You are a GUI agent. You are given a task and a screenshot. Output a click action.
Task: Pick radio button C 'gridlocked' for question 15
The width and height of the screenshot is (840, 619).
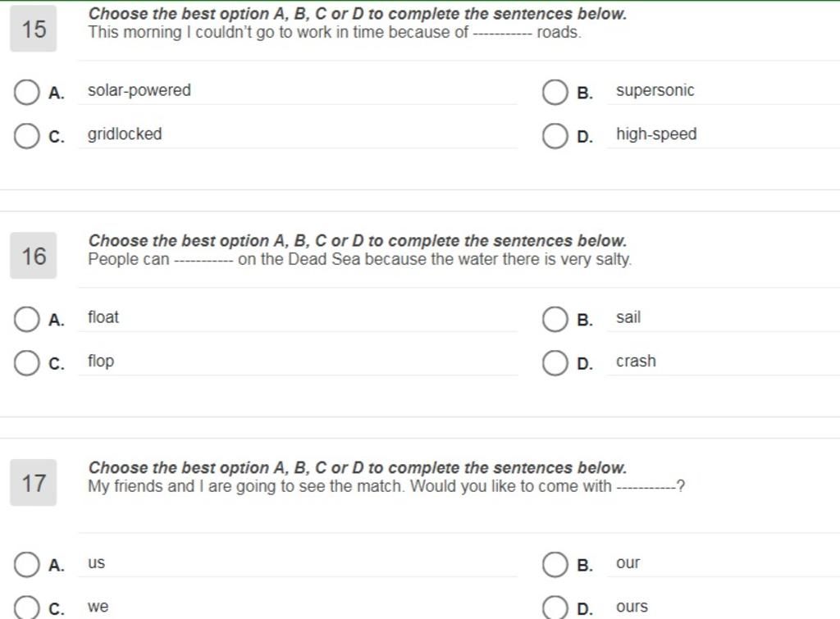tap(26, 135)
